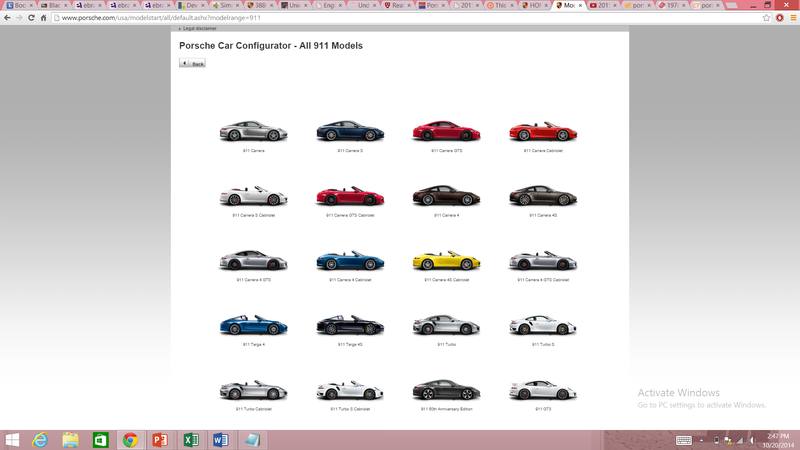Screen dimensions: 800x450
Task: Open PowerPoint from the taskbar
Action: tap(160, 440)
